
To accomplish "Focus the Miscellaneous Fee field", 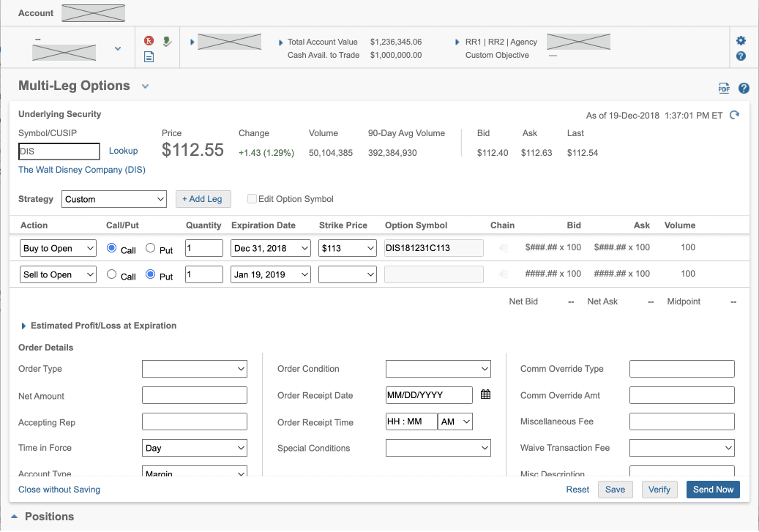I will 682,422.
